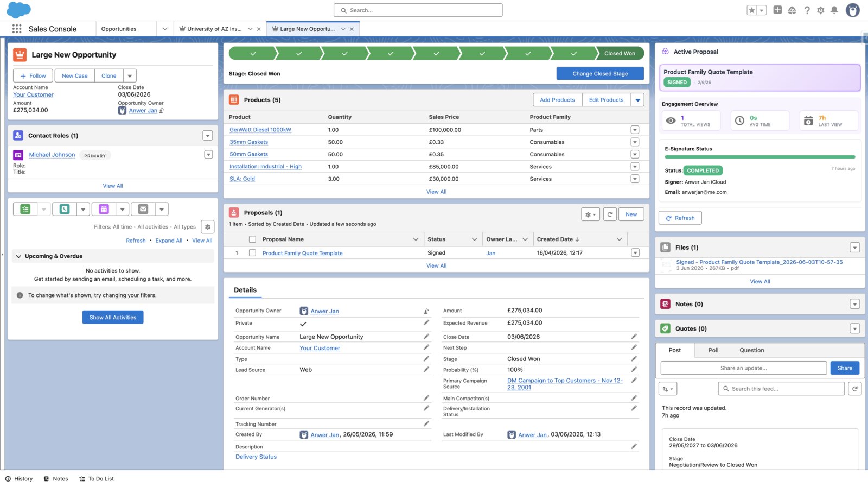
Task: Open more actions dropdown next to Clone
Action: point(130,76)
